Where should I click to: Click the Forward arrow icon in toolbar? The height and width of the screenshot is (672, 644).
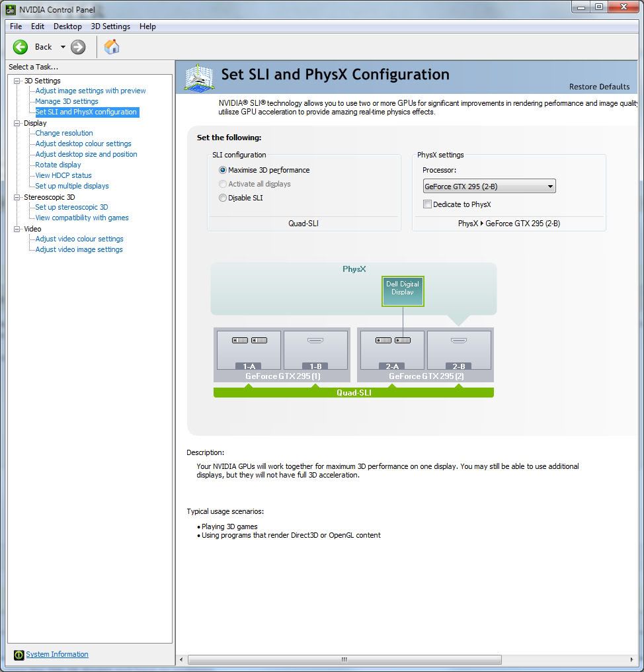point(78,46)
